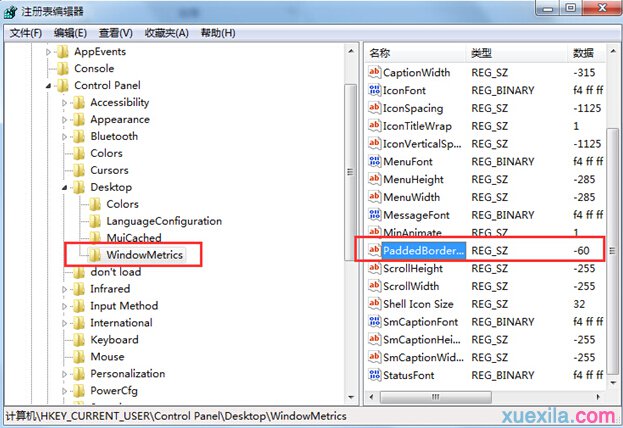Select the SmCaptionWid... value name
623x428 pixels.
click(x=423, y=357)
